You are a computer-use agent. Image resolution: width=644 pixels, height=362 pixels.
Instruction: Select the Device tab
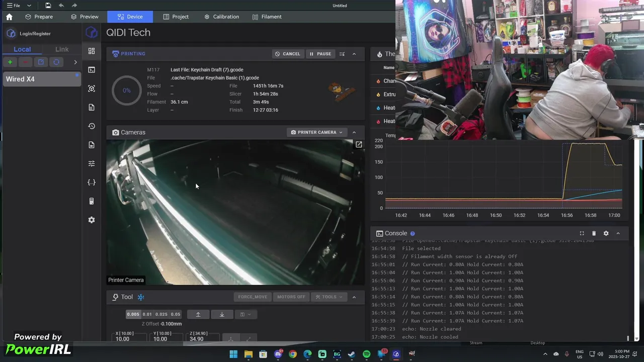tap(130, 17)
